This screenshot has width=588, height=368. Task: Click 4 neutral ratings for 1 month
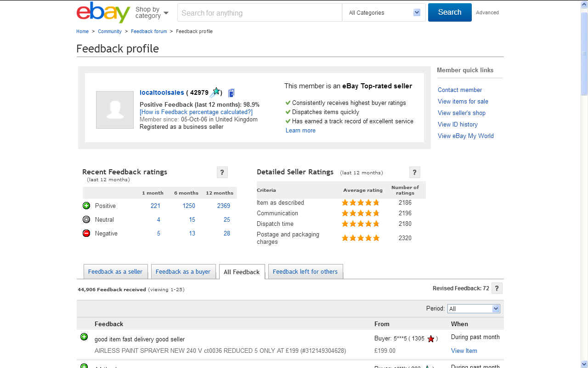[x=158, y=219]
